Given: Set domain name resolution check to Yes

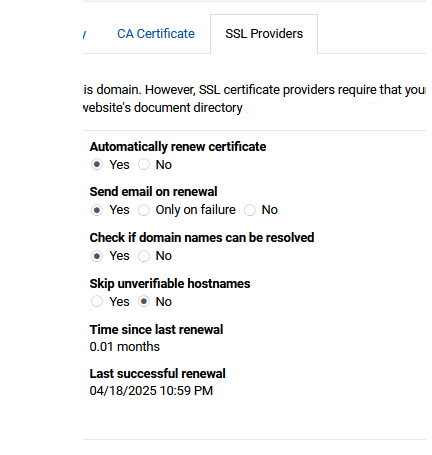Looking at the screenshot, I should point(97,256).
